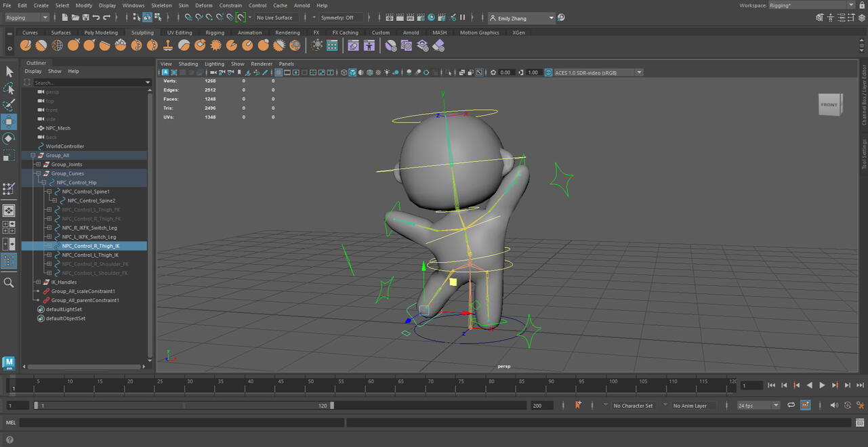Screen dimensions: 868x447
Task: Open the Rigging menu set dropdown
Action: 27,18
